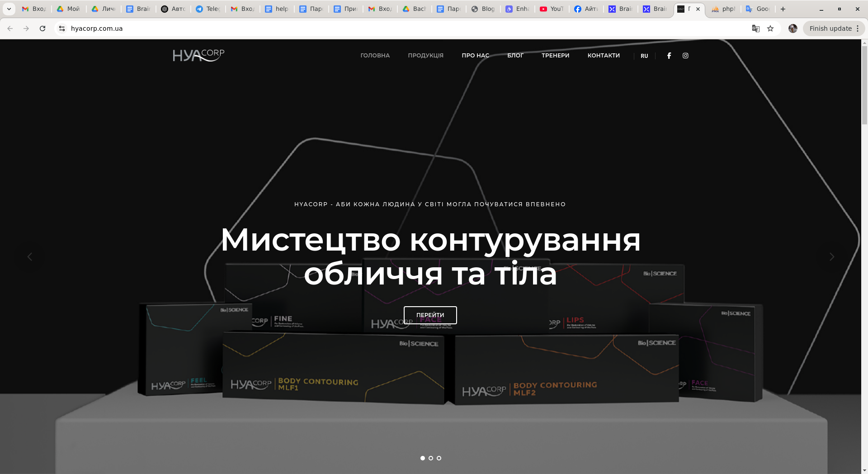Screen dimensions: 868x474
Task: Open a new browser tab
Action: point(783,9)
